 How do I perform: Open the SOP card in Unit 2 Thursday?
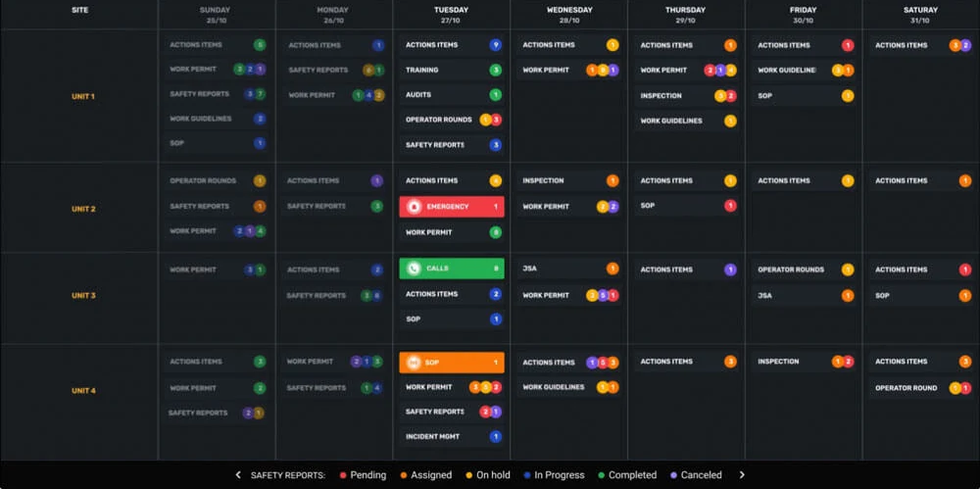pyautogui.click(x=687, y=205)
